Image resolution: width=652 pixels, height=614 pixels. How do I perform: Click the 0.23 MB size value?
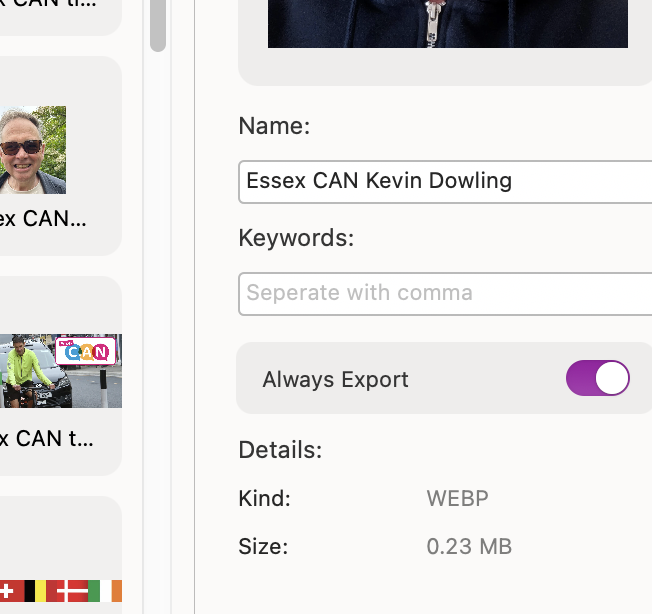[x=468, y=547]
